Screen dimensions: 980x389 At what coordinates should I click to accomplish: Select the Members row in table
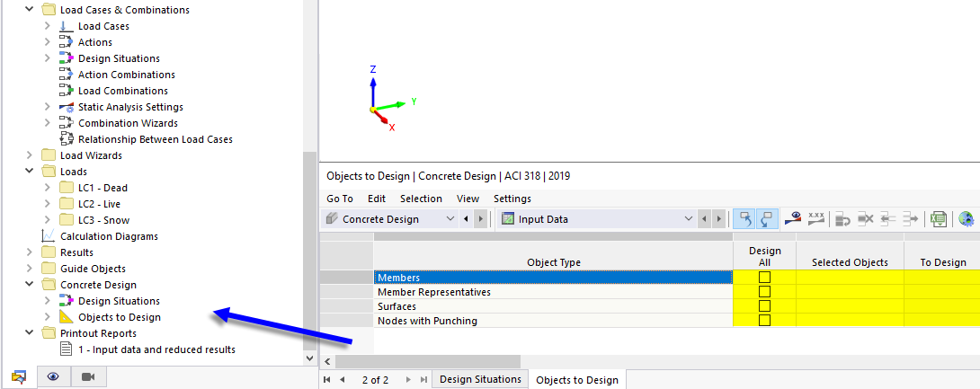coord(553,278)
